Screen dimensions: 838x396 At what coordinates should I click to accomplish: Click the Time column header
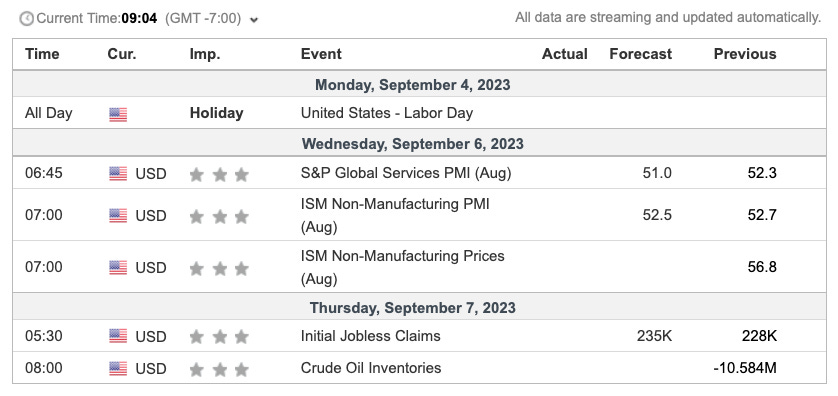(42, 54)
